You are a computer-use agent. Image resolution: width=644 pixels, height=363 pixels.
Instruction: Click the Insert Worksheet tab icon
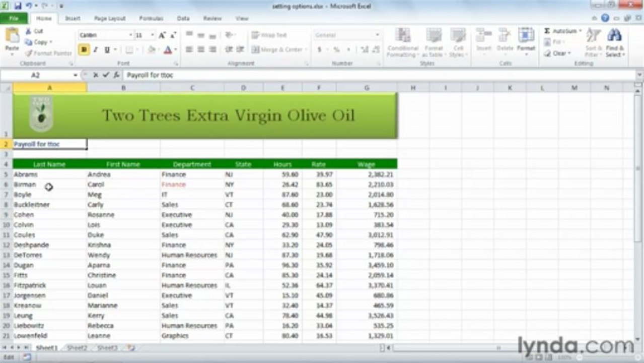131,348
